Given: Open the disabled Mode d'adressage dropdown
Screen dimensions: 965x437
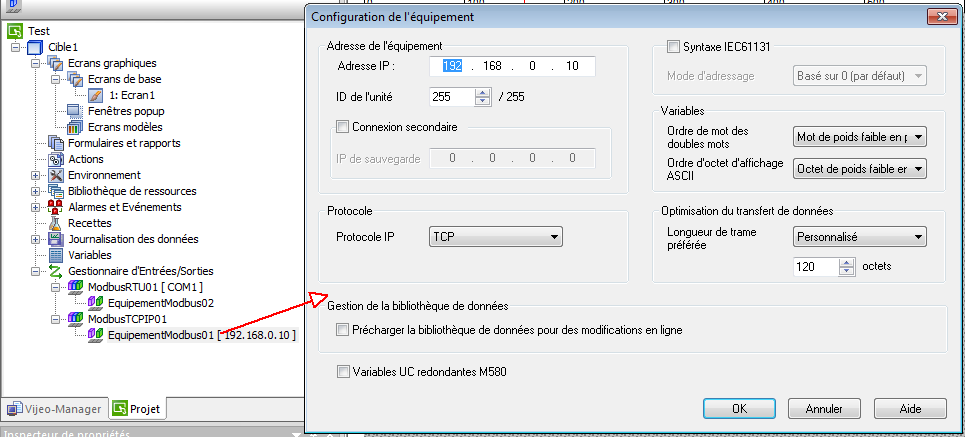Looking at the screenshot, I should click(859, 76).
